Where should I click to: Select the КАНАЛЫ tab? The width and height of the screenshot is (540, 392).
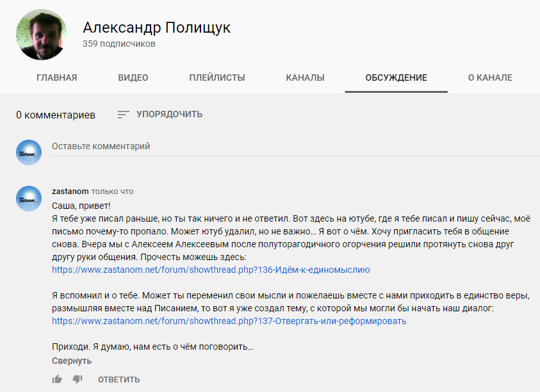[305, 78]
